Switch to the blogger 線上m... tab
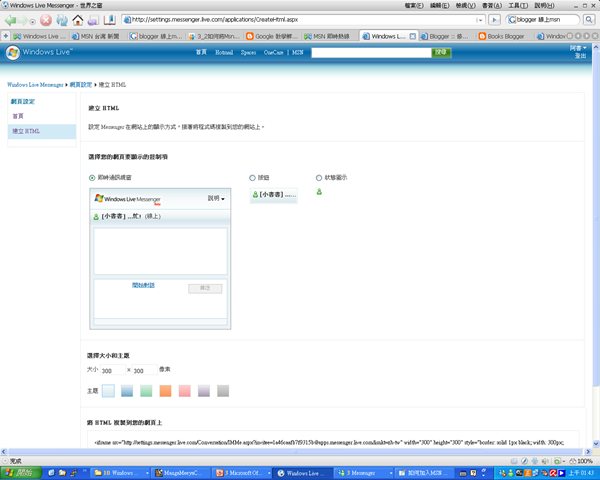The width and height of the screenshot is (600, 480). pos(157,36)
